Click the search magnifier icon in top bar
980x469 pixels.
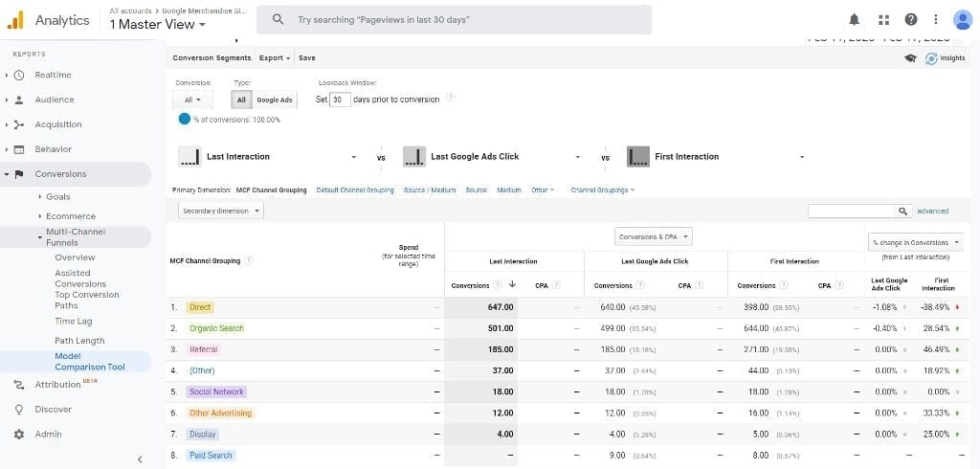pos(278,20)
